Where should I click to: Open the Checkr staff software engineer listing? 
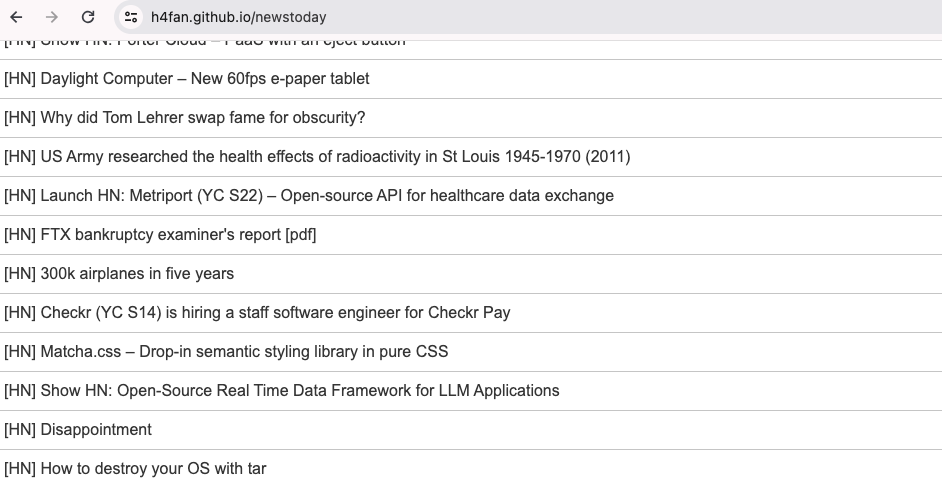pos(275,312)
